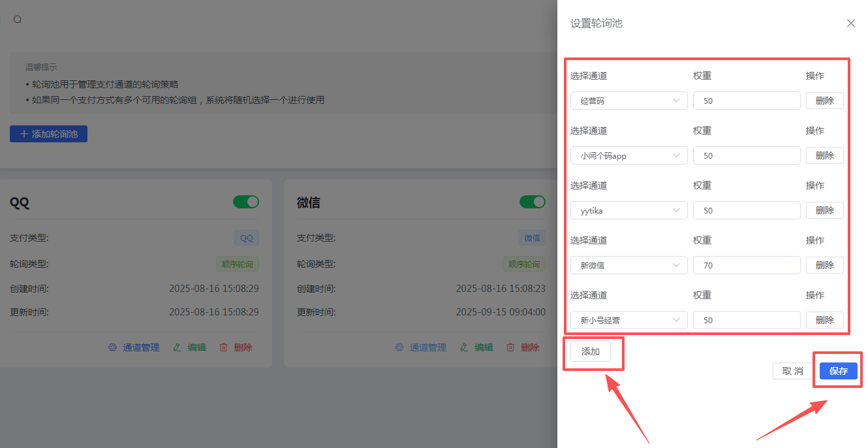Click the 取消 button

[793, 371]
